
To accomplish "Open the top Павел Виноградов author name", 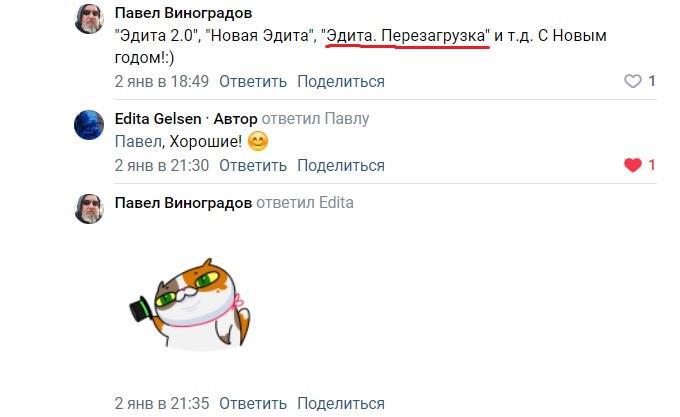I will click(x=183, y=13).
